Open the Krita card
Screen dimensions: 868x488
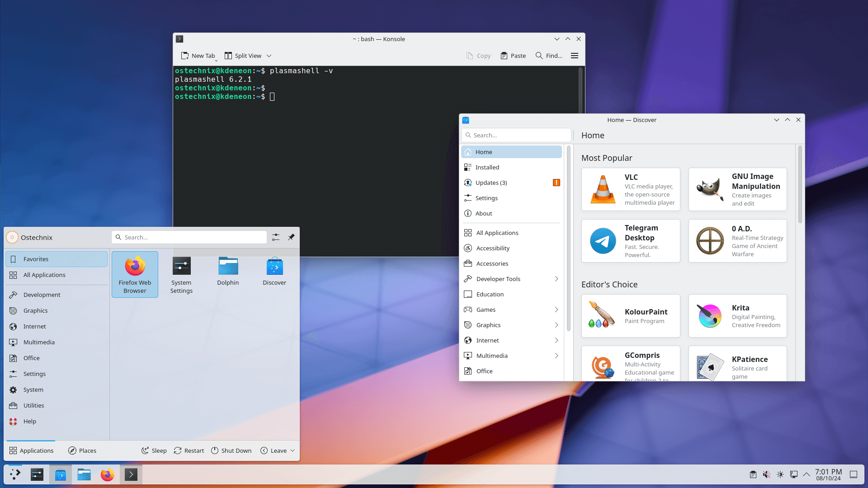pos(737,316)
